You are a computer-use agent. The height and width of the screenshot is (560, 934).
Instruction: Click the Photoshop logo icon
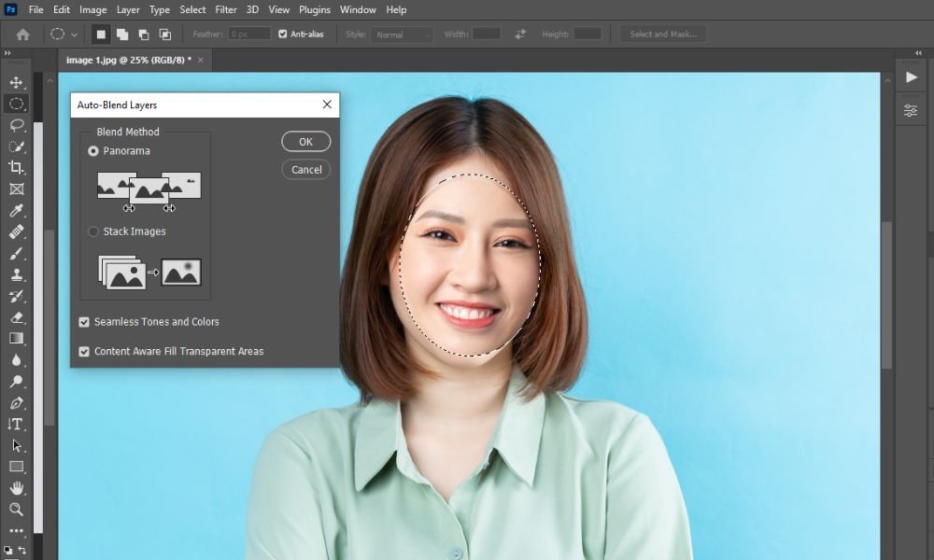coord(10,9)
